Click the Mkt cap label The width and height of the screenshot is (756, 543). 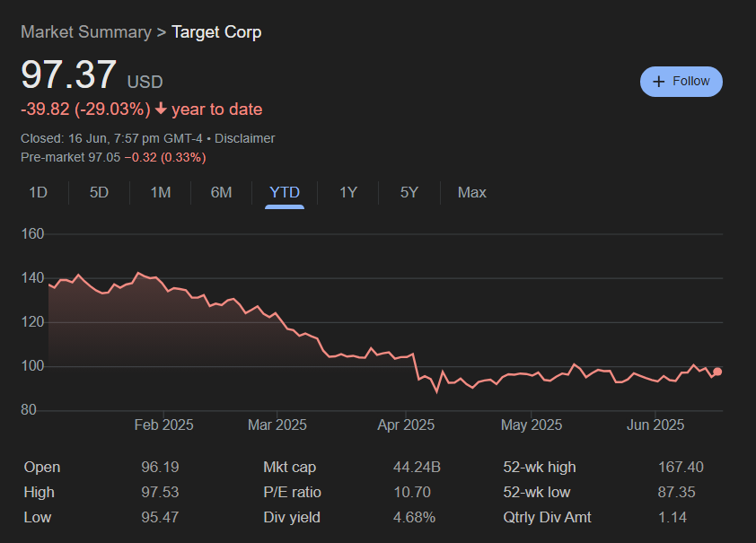(x=290, y=468)
